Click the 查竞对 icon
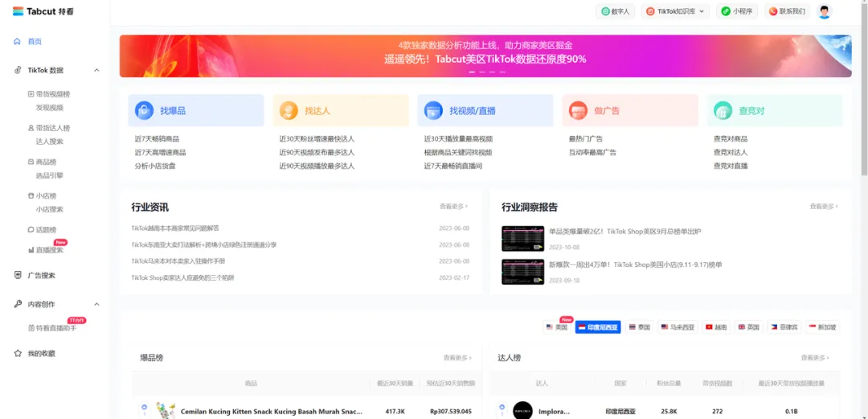 (723, 110)
